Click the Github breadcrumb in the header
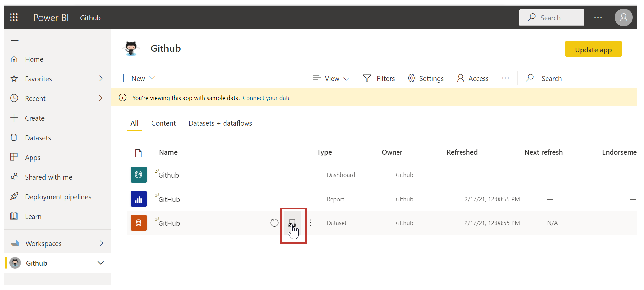The image size is (644, 290). point(90,18)
